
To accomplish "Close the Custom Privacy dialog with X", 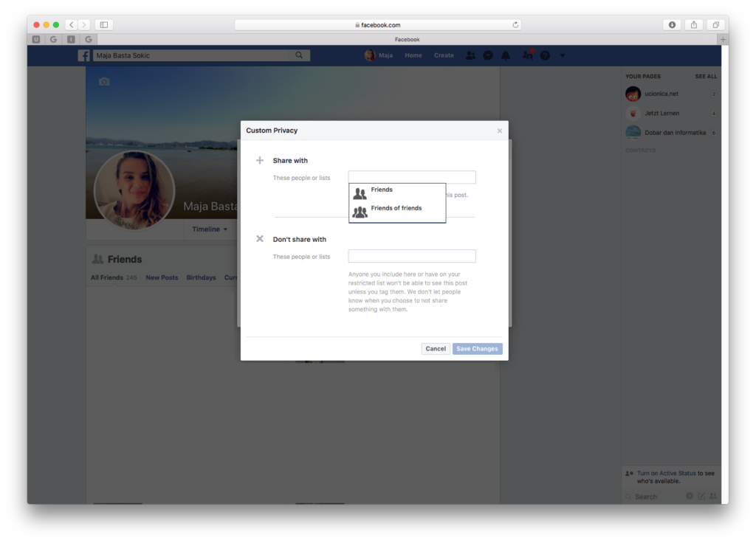I will pyautogui.click(x=499, y=131).
